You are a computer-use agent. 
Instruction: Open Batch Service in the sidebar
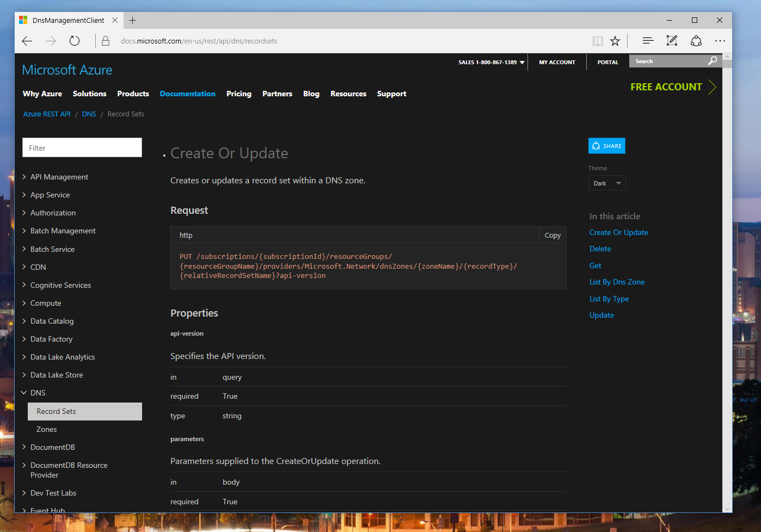(x=52, y=249)
